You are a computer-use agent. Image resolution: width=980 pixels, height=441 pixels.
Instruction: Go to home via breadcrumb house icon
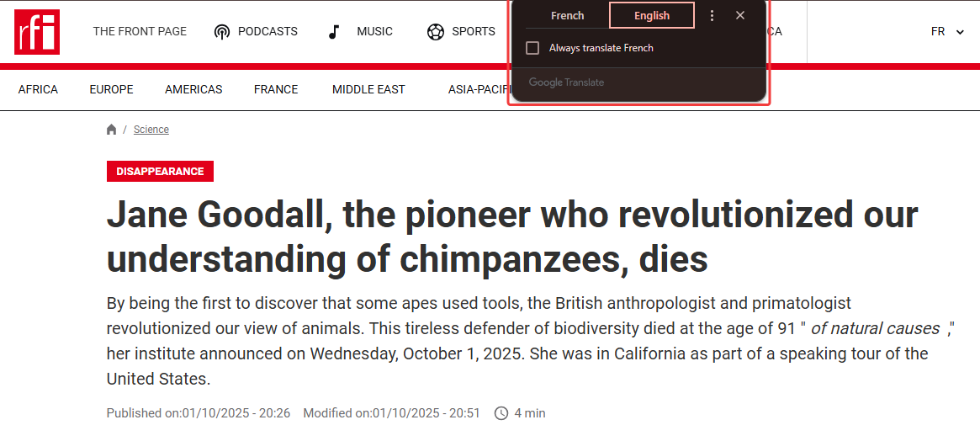pyautogui.click(x=112, y=130)
